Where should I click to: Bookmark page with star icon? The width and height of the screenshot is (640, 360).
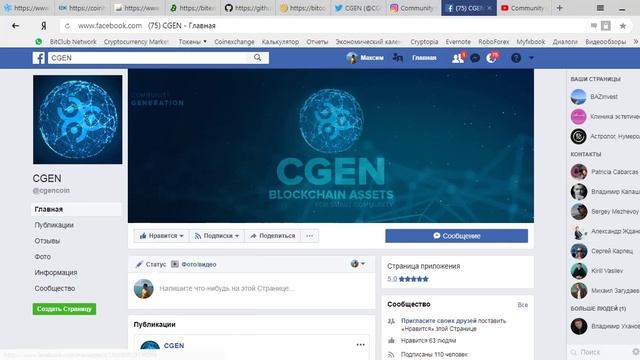[623, 26]
